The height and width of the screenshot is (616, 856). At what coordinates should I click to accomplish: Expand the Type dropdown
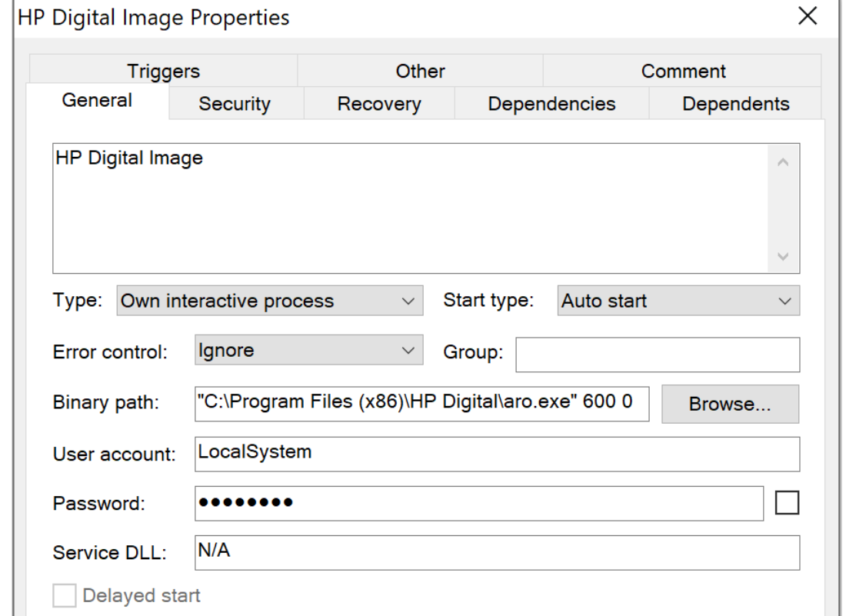coord(269,301)
